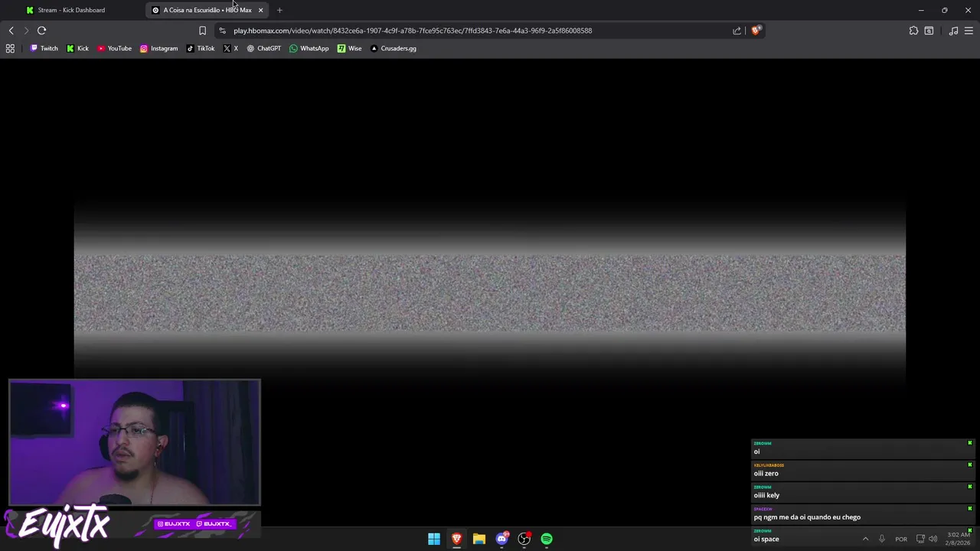Open the TikTok bookmark
This screenshot has height=551, width=980.
201,48
